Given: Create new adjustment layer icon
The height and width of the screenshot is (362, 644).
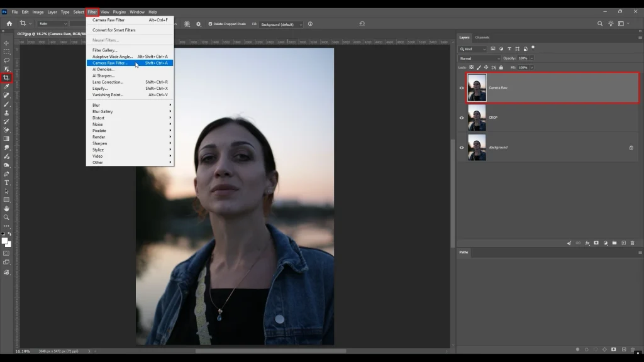Looking at the screenshot, I should pyautogui.click(x=606, y=243).
